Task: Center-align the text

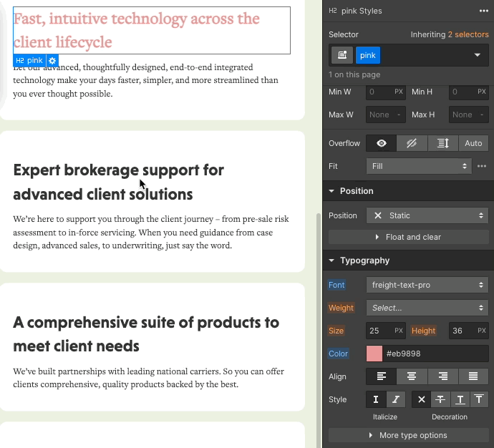Action: [x=412, y=376]
